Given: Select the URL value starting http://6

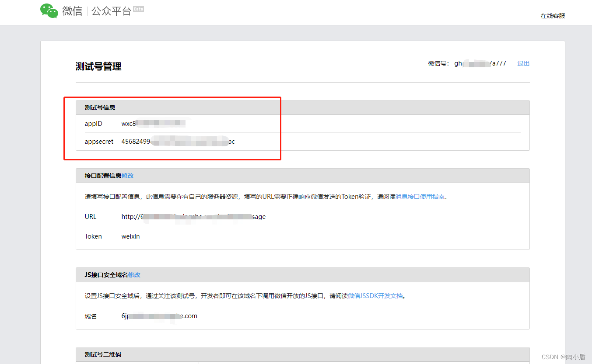Looking at the screenshot, I should pos(193,217).
